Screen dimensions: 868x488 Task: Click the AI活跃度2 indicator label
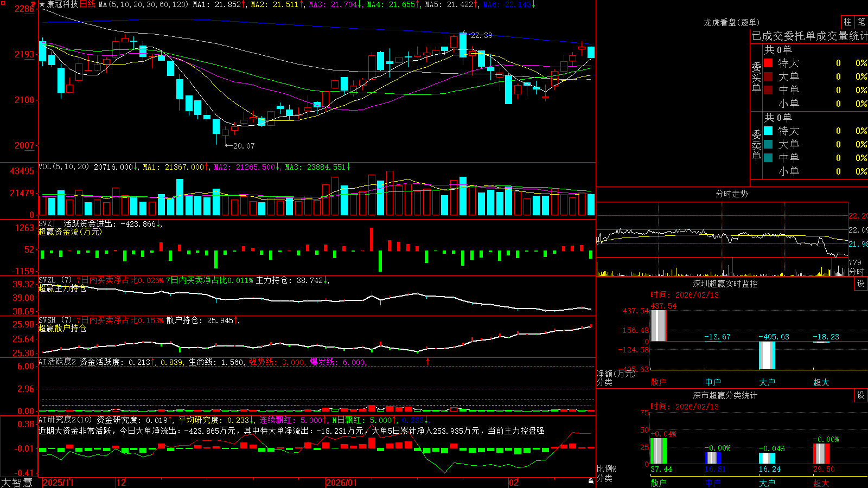click(x=58, y=362)
